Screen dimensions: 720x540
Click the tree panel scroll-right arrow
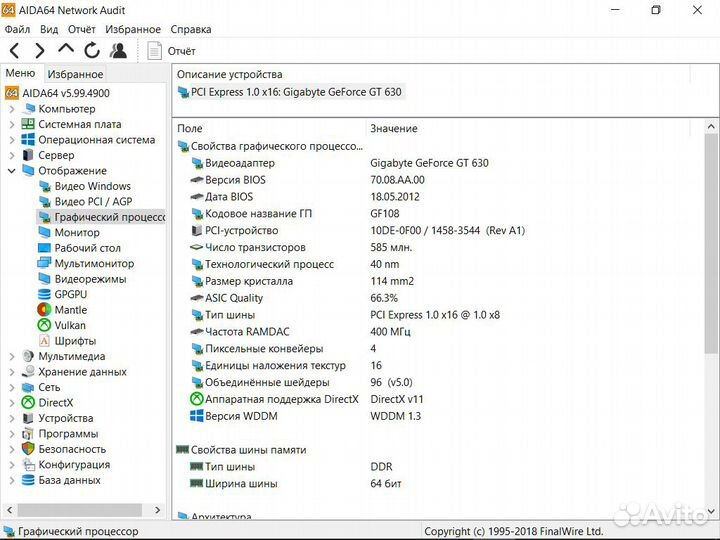pos(158,510)
